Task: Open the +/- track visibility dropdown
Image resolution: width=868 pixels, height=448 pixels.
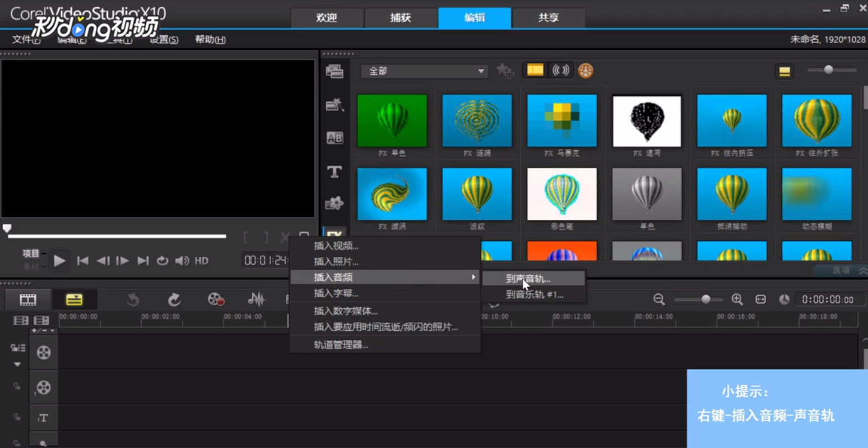Action: click(43, 331)
